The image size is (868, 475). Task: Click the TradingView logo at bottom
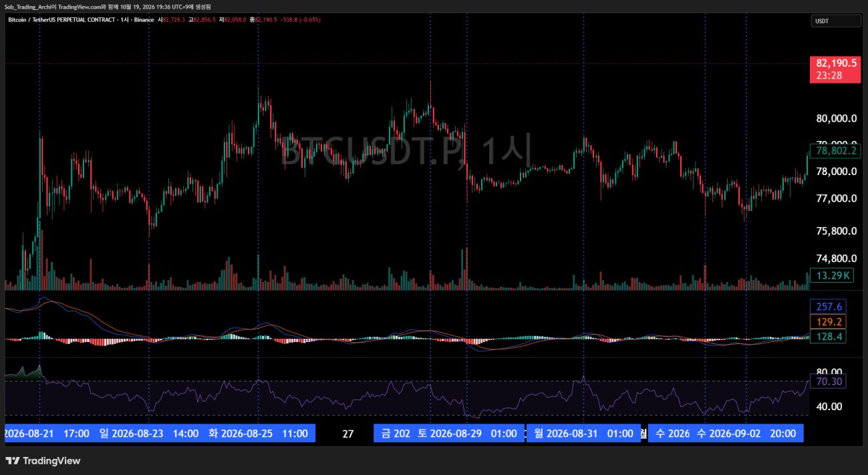pyautogui.click(x=43, y=461)
